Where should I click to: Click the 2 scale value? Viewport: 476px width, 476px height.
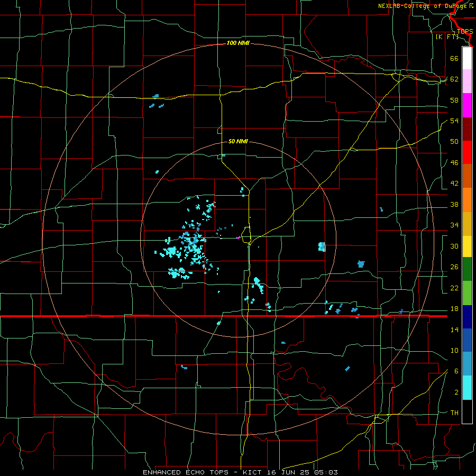[x=456, y=392]
